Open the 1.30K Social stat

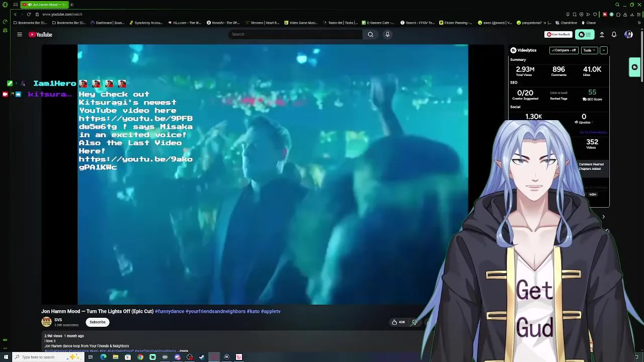(534, 117)
